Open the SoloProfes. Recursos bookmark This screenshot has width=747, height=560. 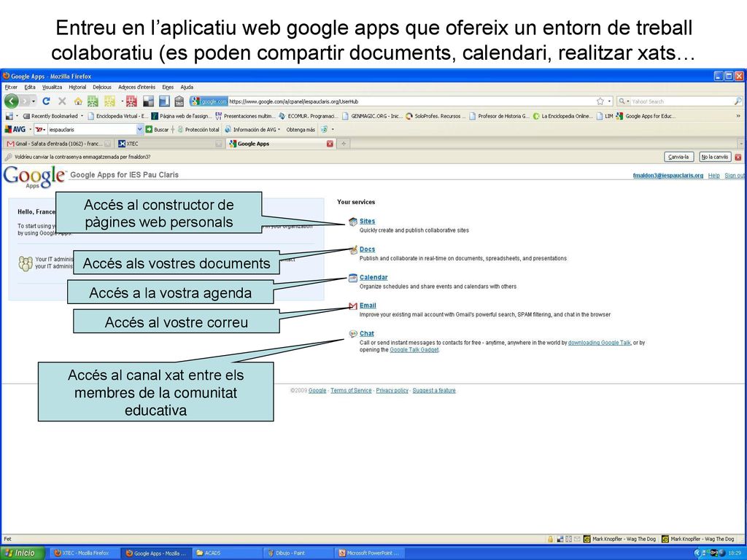point(436,116)
